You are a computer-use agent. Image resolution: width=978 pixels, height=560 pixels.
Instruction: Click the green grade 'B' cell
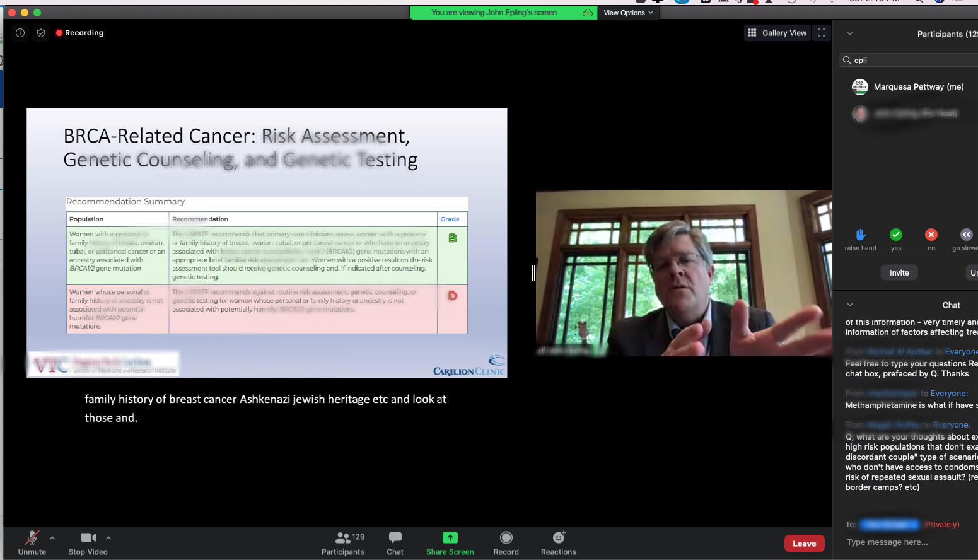[452, 255]
